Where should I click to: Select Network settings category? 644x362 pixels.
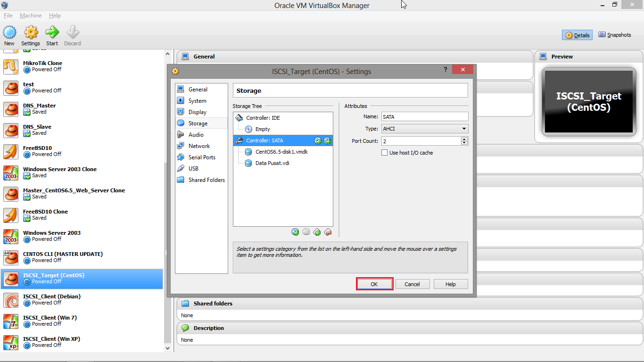point(201,146)
